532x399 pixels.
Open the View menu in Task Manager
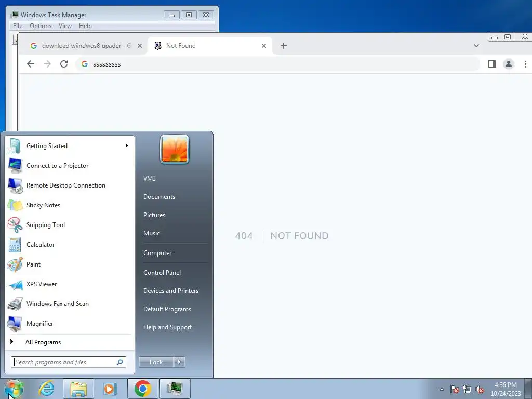click(x=65, y=26)
